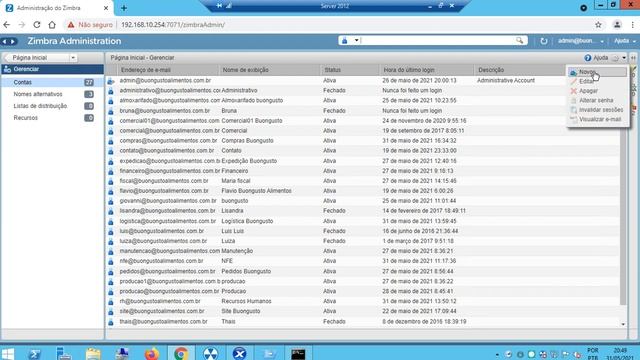
Task: Open a new Chrome tab
Action: coord(124,8)
